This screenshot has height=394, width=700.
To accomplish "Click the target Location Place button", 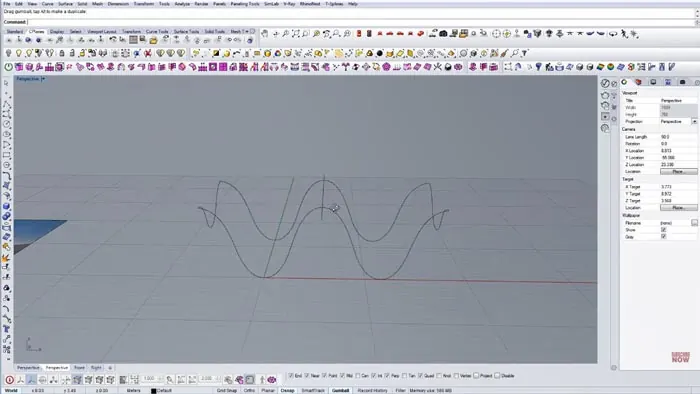I will tap(678, 207).
